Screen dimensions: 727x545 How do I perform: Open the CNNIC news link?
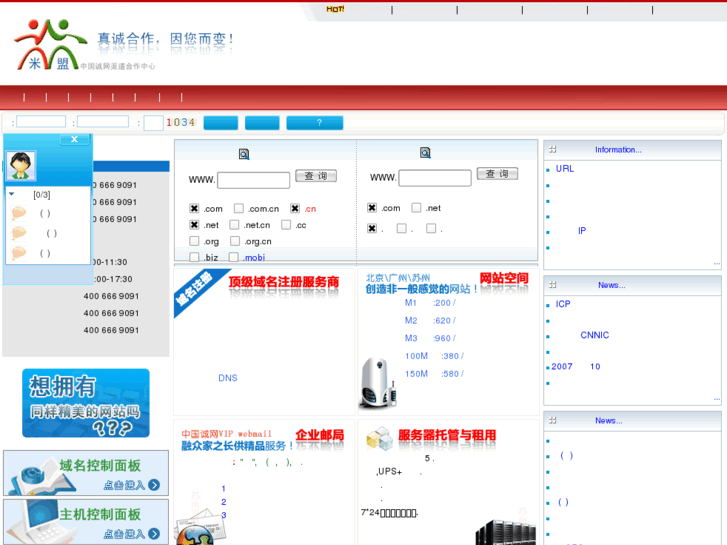tap(594, 335)
